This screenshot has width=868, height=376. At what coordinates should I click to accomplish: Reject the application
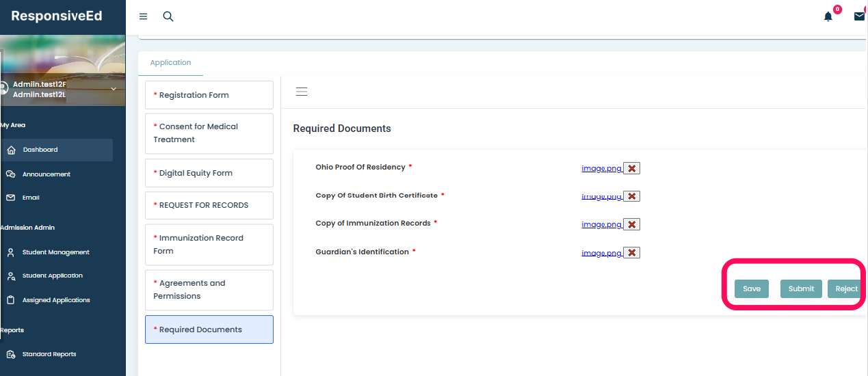[x=845, y=288]
